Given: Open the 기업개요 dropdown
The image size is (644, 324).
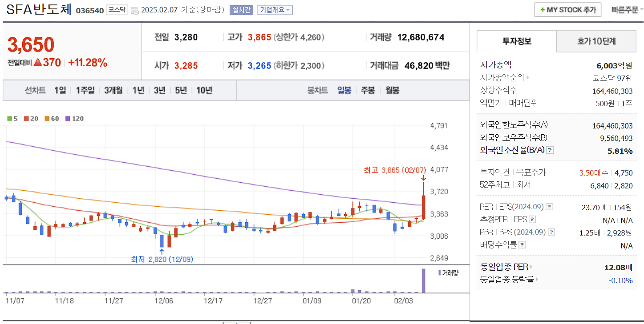Looking at the screenshot, I should 274,10.
